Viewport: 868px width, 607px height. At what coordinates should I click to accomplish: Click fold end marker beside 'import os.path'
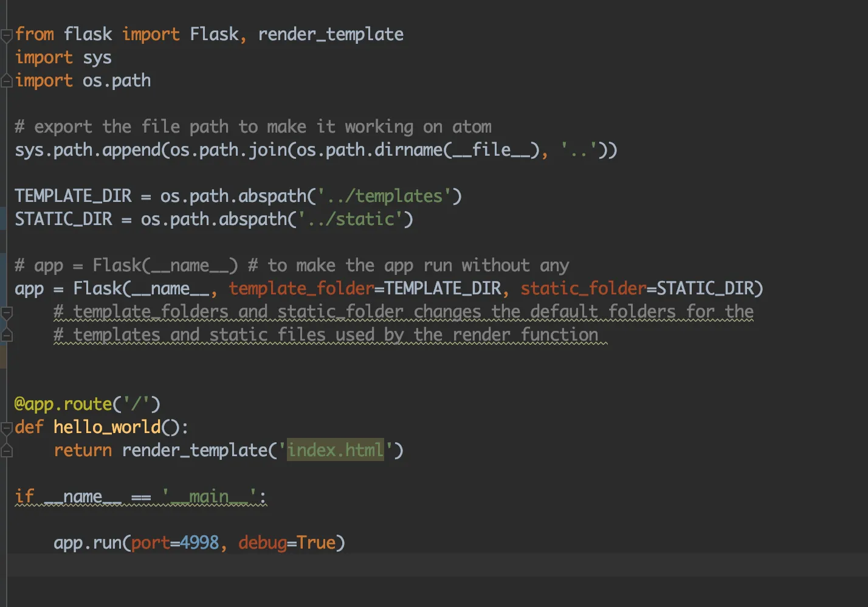coord(7,80)
